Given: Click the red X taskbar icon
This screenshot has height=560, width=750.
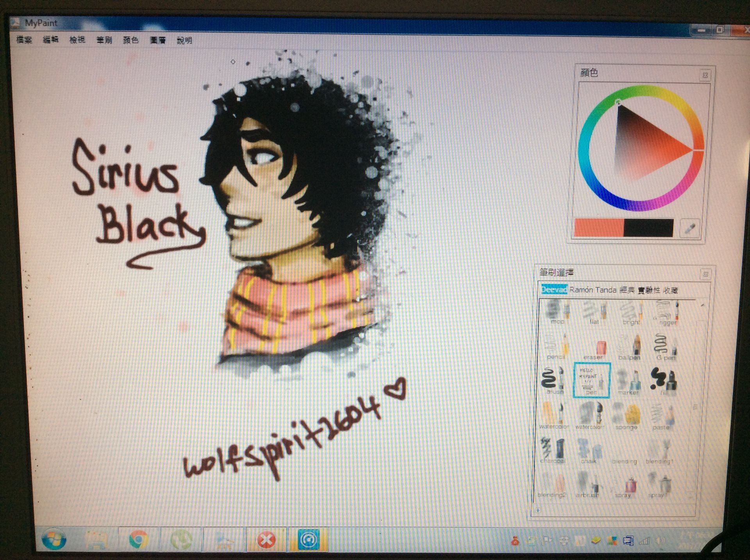Looking at the screenshot, I should (266, 540).
